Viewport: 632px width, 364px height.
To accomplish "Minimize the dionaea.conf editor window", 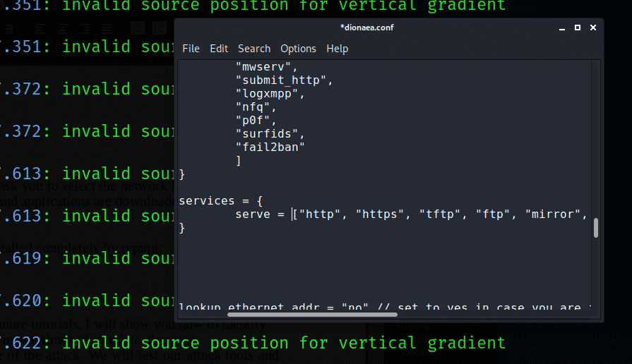I will tap(561, 28).
